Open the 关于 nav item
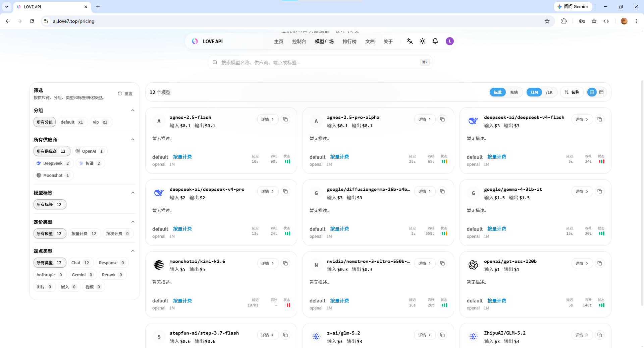This screenshot has width=644, height=348. pos(388,42)
